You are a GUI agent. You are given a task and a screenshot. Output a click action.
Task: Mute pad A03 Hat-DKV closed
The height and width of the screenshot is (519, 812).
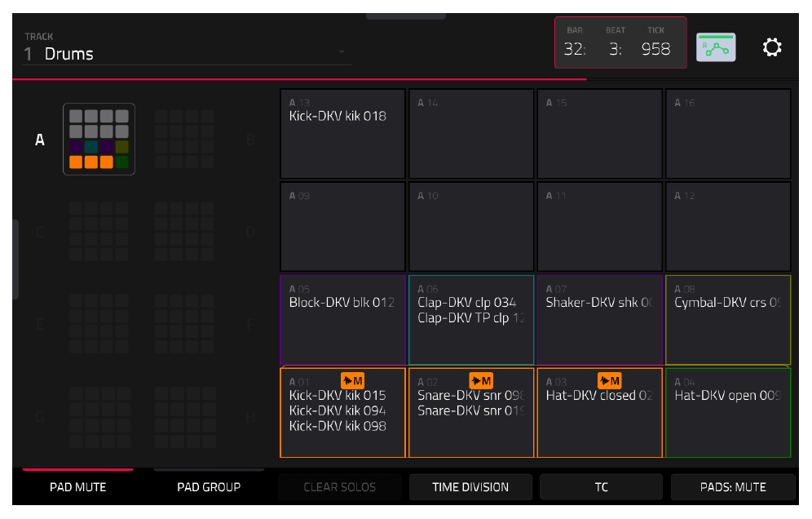point(600,413)
